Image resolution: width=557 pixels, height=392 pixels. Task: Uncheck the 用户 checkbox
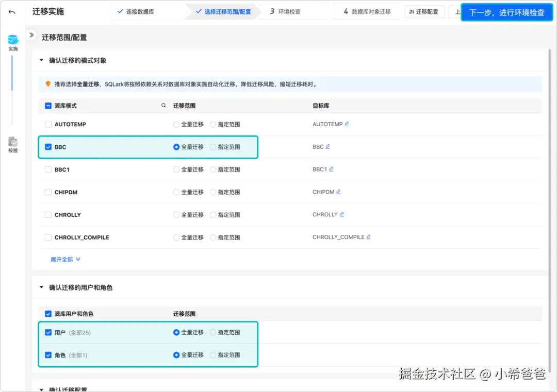[48, 332]
